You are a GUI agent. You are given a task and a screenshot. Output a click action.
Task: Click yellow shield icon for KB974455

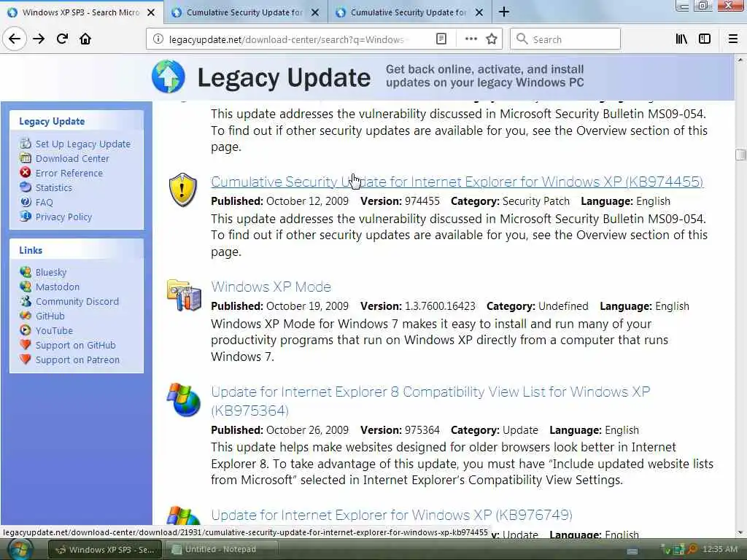tap(183, 190)
